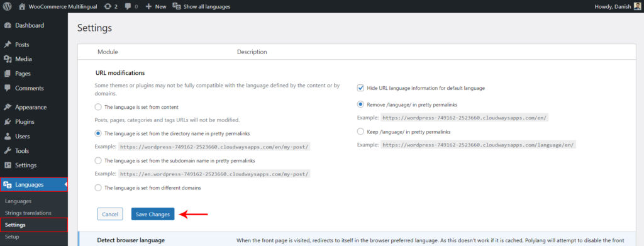Open Languages submenu item
The image size is (644, 246).
[18, 201]
